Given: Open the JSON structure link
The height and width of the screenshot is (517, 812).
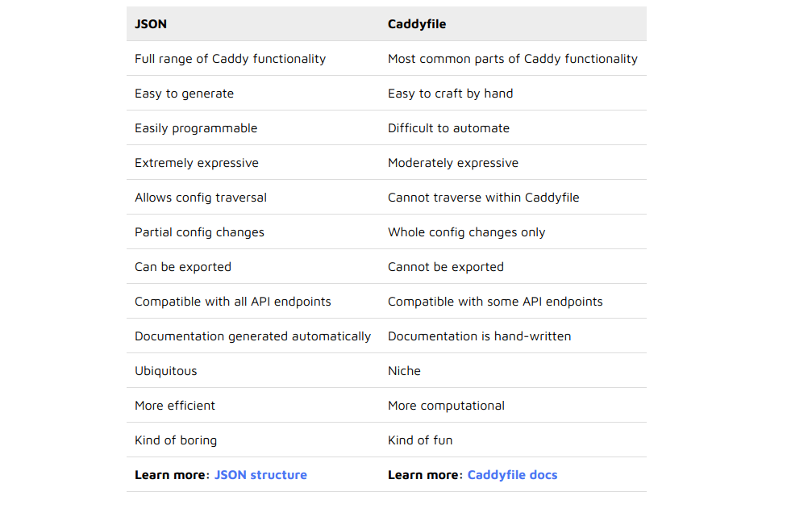Looking at the screenshot, I should [x=260, y=475].
